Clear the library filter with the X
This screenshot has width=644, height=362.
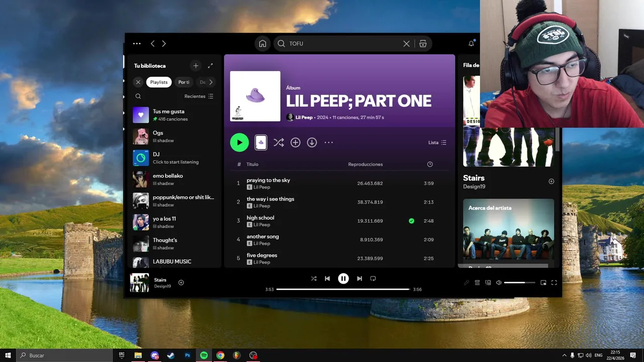tap(138, 82)
